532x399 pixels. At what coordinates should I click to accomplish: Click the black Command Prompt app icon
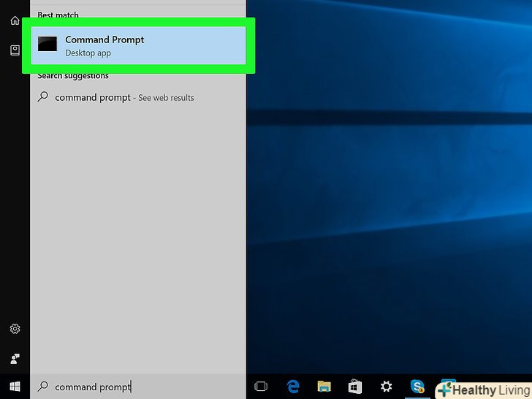coord(47,45)
